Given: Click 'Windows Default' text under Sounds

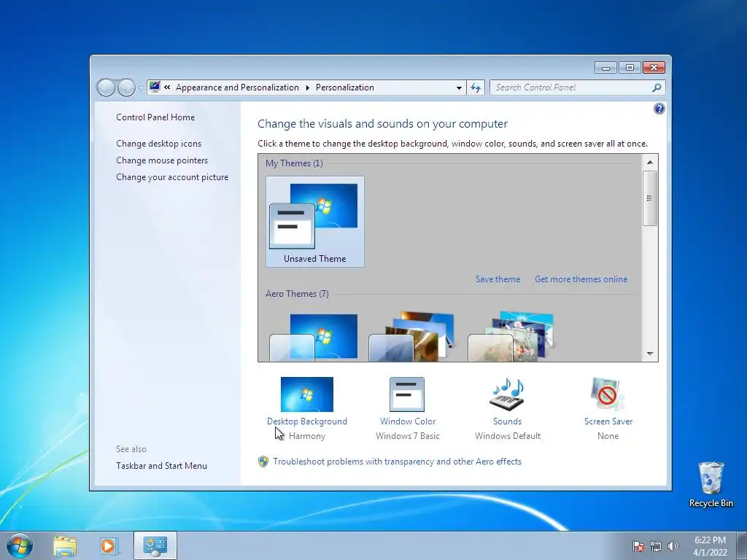Looking at the screenshot, I should click(x=508, y=436).
